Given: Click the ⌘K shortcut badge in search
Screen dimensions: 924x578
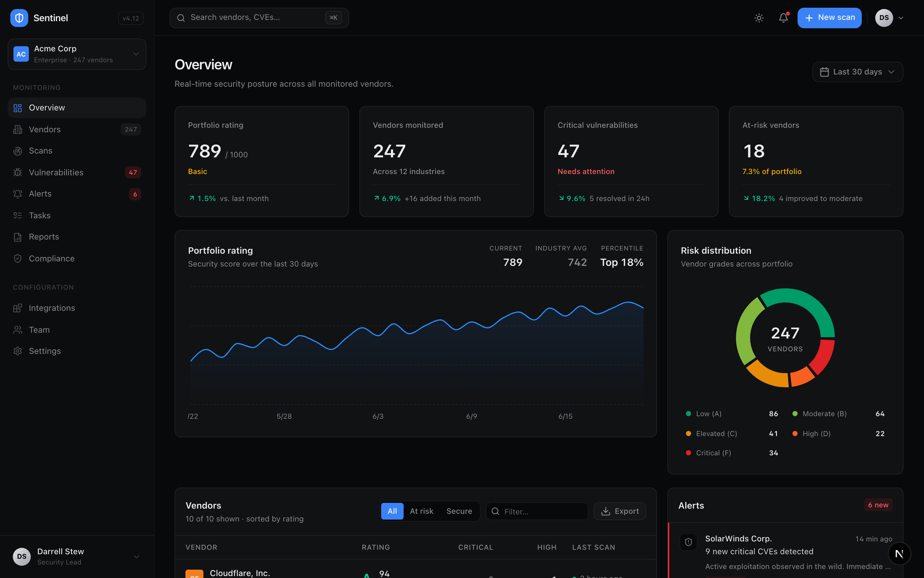Looking at the screenshot, I should [x=333, y=18].
